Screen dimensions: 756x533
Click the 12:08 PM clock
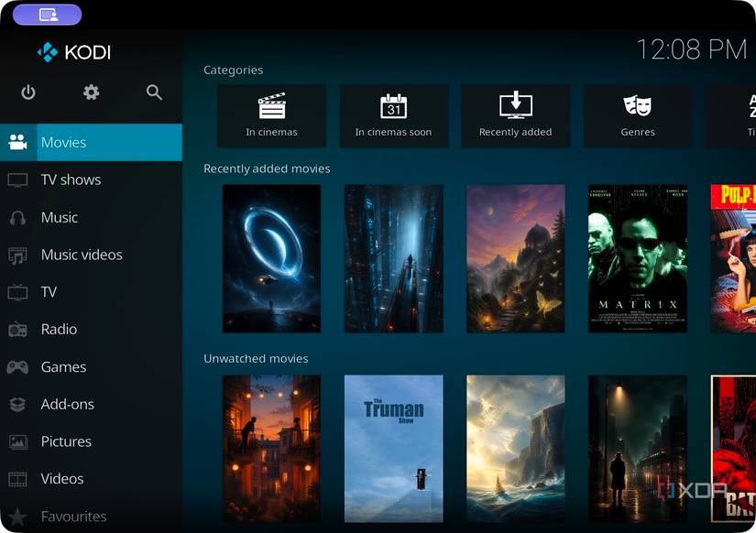pos(692,49)
